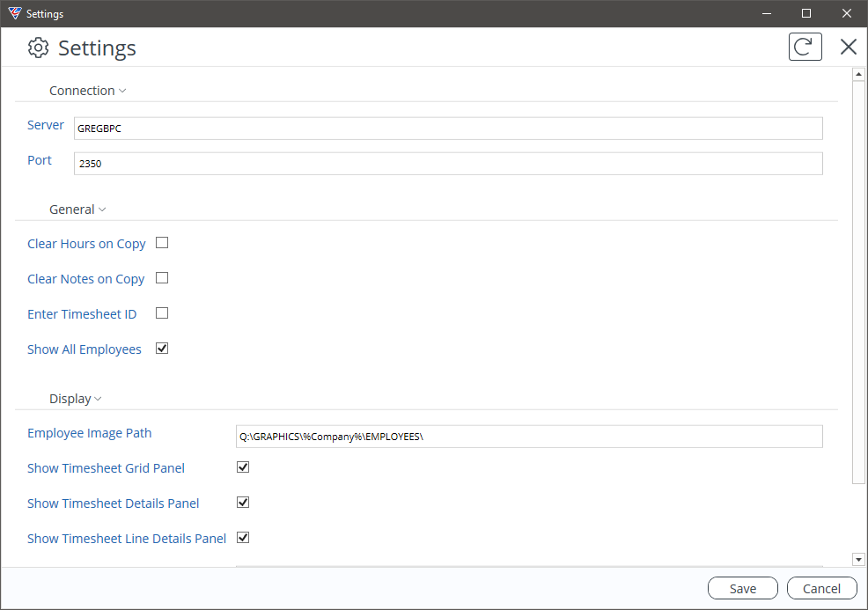Maximize the Settings window
The width and height of the screenshot is (868, 610).
pos(806,13)
